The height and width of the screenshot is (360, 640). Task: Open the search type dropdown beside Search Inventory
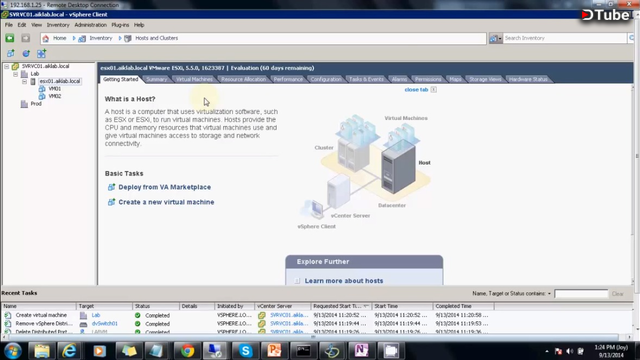[496, 38]
